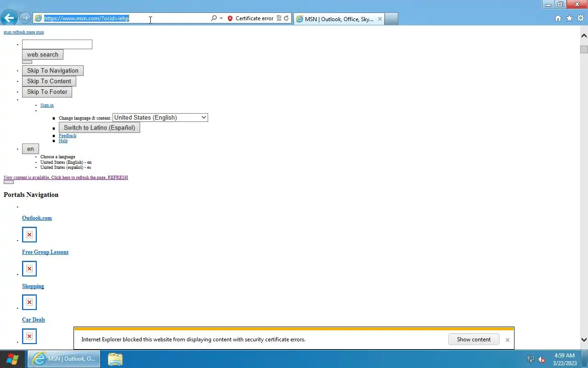Click the Skip To Footer button
Viewport: 588px width, 368px height.
(x=47, y=92)
